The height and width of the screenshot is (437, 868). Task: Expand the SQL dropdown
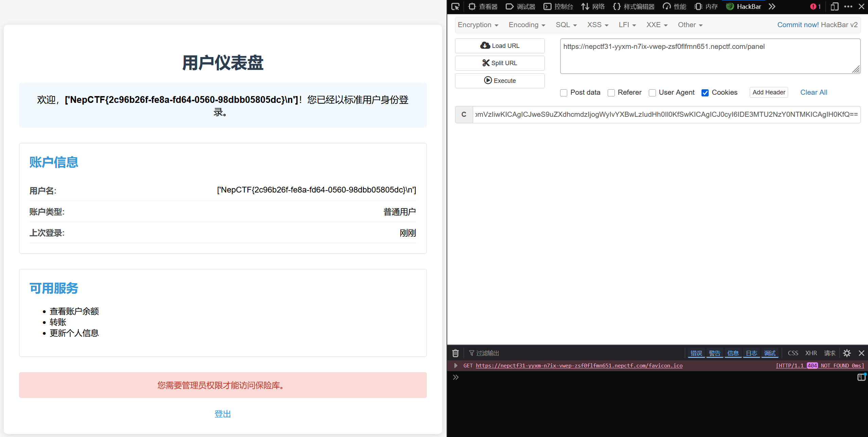tap(566, 25)
